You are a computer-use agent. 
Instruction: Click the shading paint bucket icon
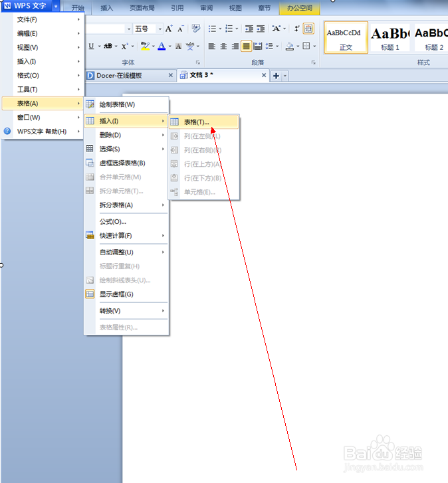tap(290, 47)
